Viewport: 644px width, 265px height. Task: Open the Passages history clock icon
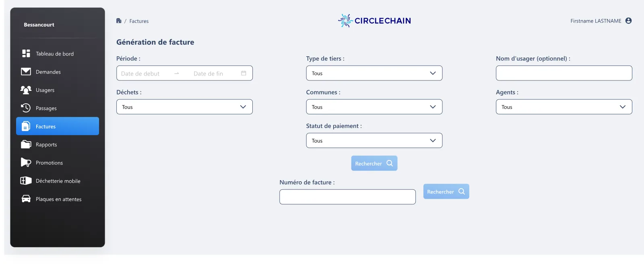(x=26, y=108)
